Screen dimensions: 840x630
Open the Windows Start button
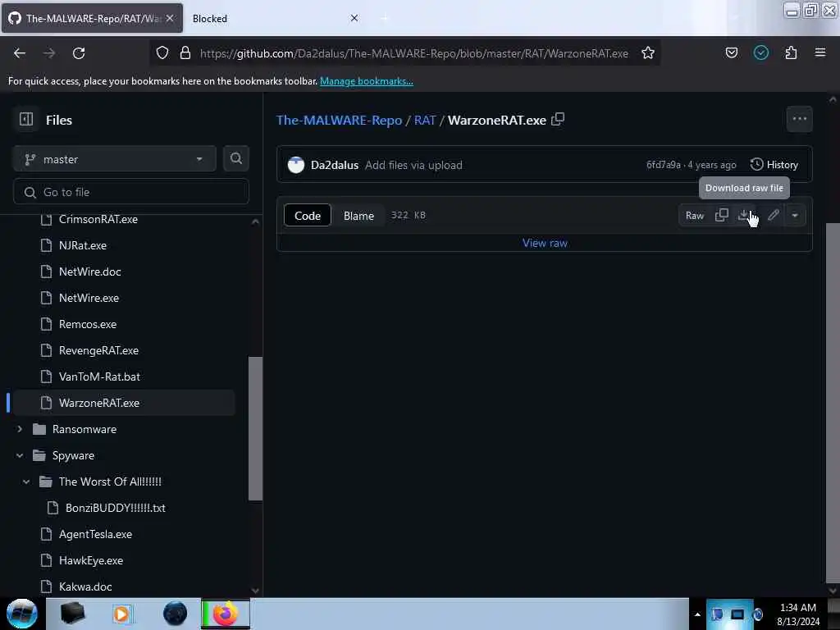(22, 614)
